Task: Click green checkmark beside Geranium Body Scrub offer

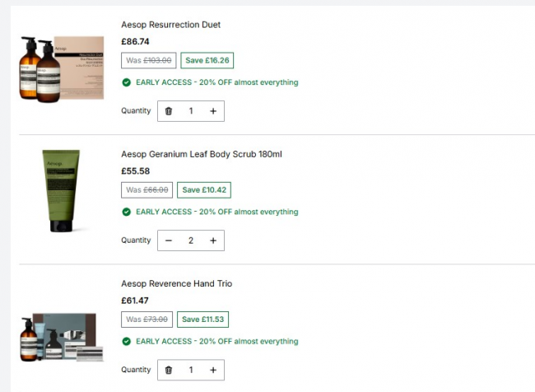Action: 126,212
